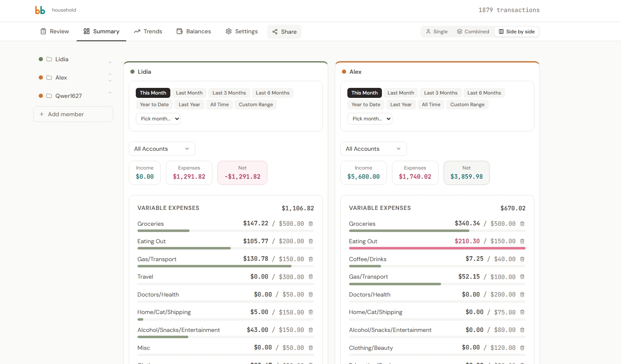Move Lidia down using sidebar chevron
The height and width of the screenshot is (364, 621).
pos(110,62)
